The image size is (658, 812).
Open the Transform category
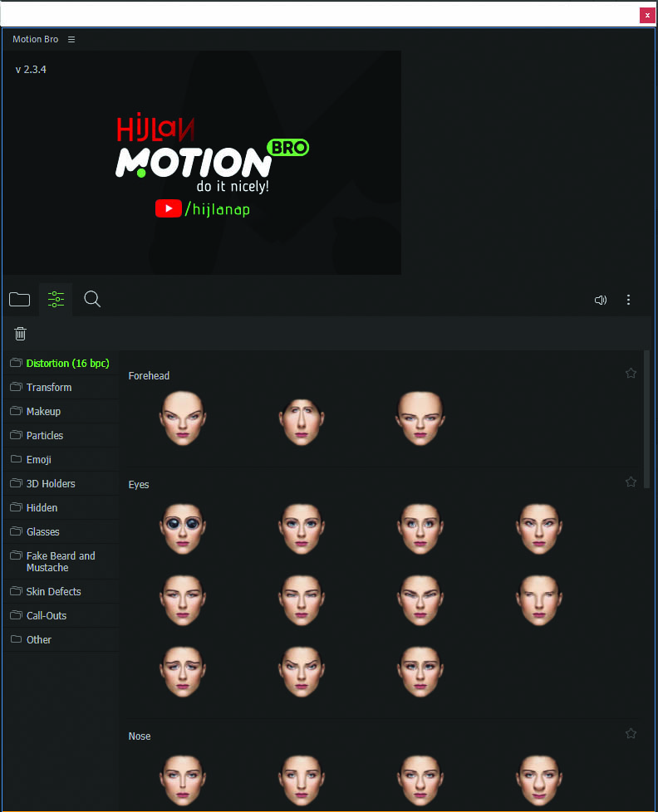pyautogui.click(x=61, y=388)
